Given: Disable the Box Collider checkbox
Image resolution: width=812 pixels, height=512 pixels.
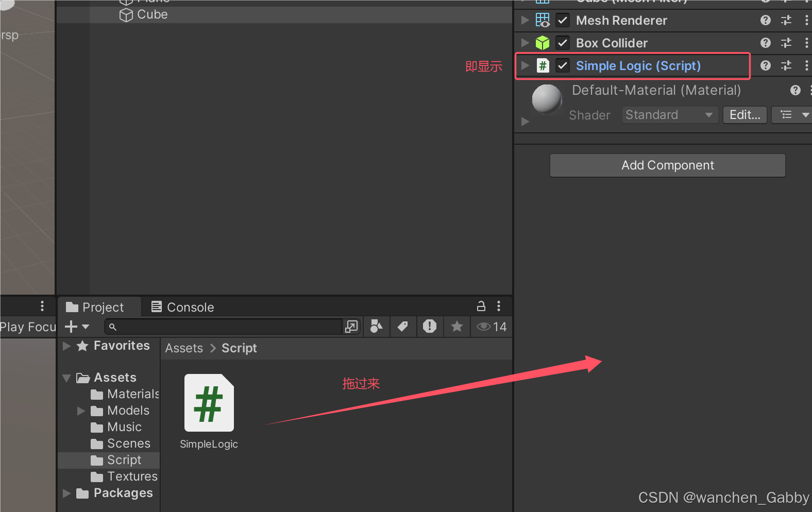Looking at the screenshot, I should pyautogui.click(x=563, y=43).
